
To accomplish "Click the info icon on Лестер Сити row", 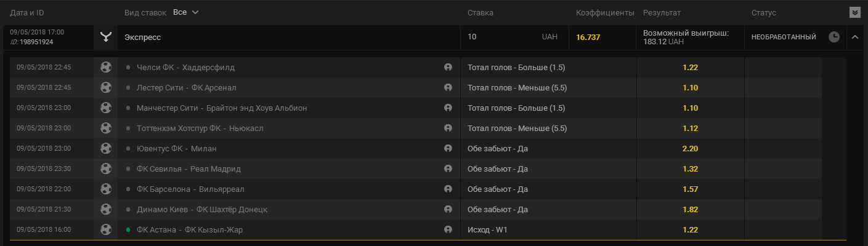I will [448, 88].
